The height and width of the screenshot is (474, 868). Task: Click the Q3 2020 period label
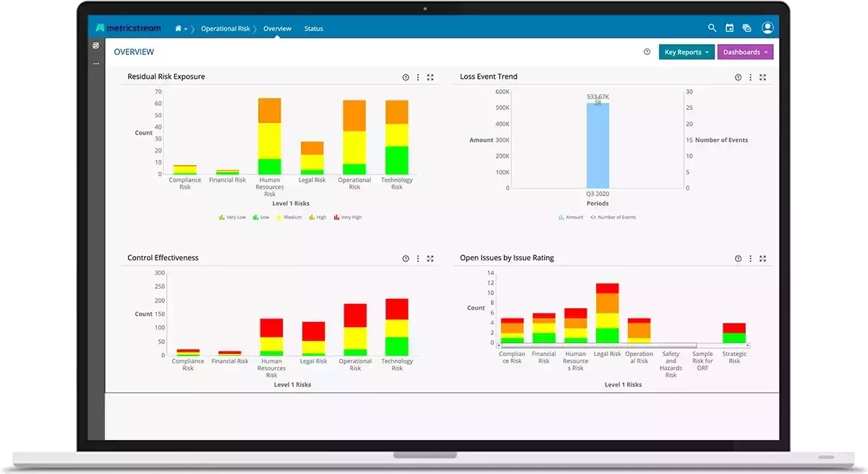[597, 195]
